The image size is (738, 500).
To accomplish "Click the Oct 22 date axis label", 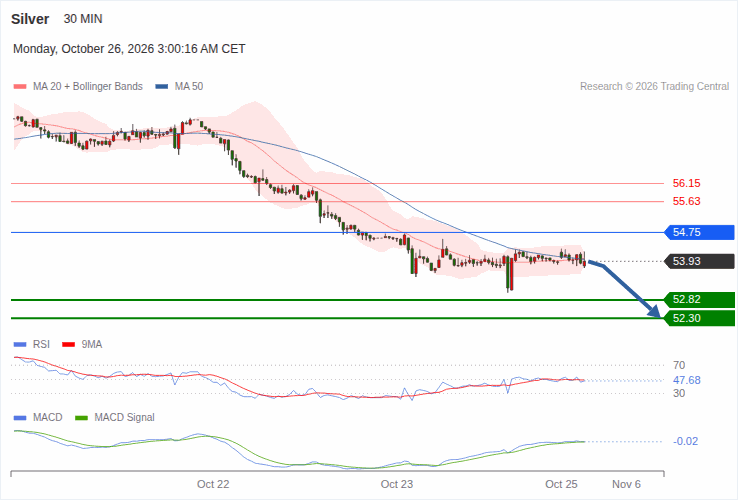I will pyautogui.click(x=213, y=484).
